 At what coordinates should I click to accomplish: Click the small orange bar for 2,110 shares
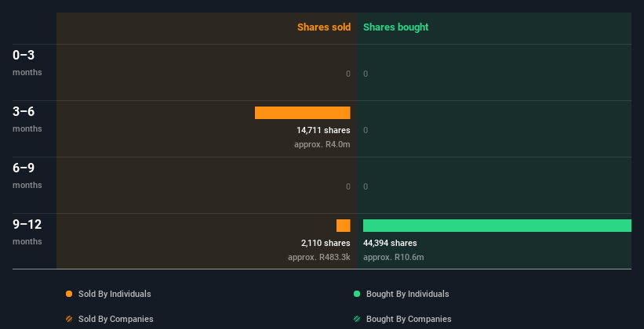coord(344,226)
